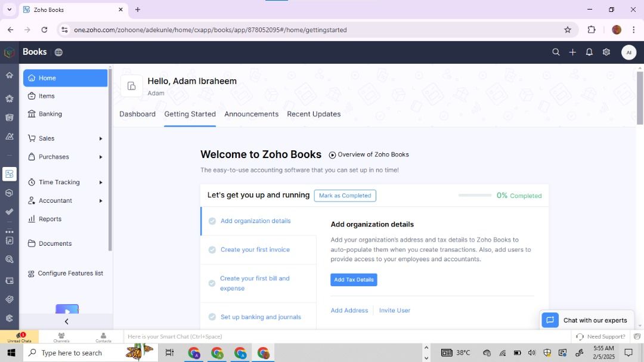The width and height of the screenshot is (644, 362).
Task: Open the search icon in Books header
Action: coord(556,52)
